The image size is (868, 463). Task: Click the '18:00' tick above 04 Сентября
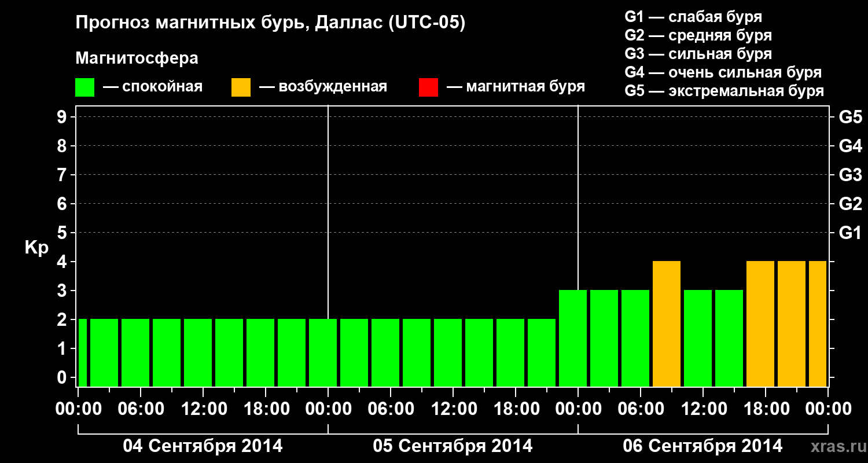266,409
